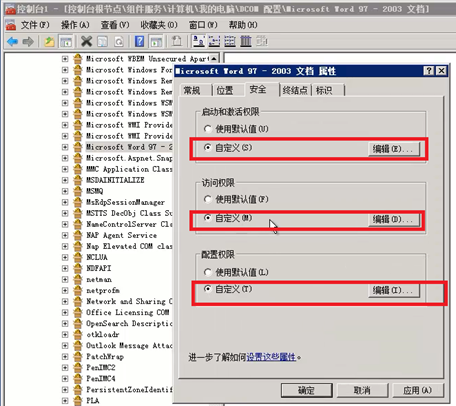This screenshot has width=456, height=406.
Task: Open the 操作(A) menu
Action: [75, 25]
